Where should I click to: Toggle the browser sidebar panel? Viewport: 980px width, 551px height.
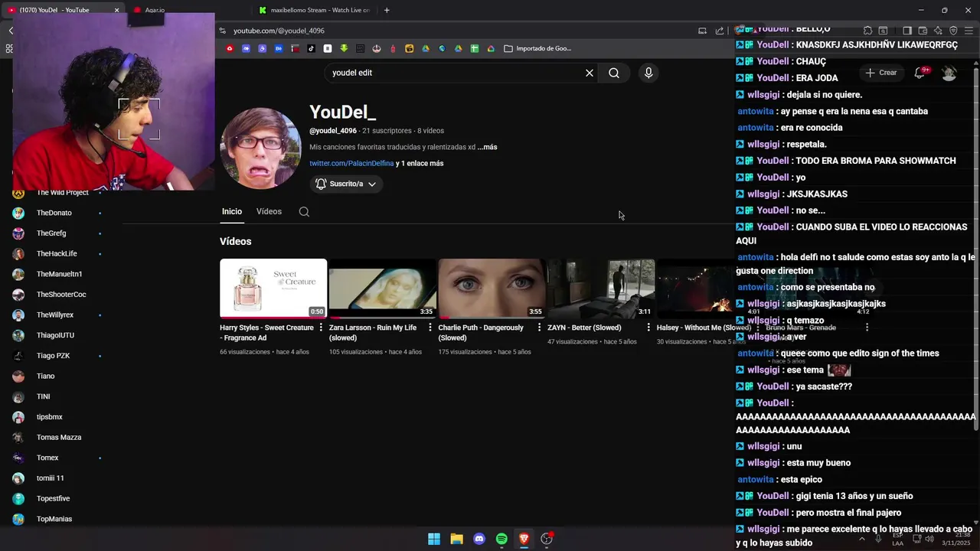(907, 31)
